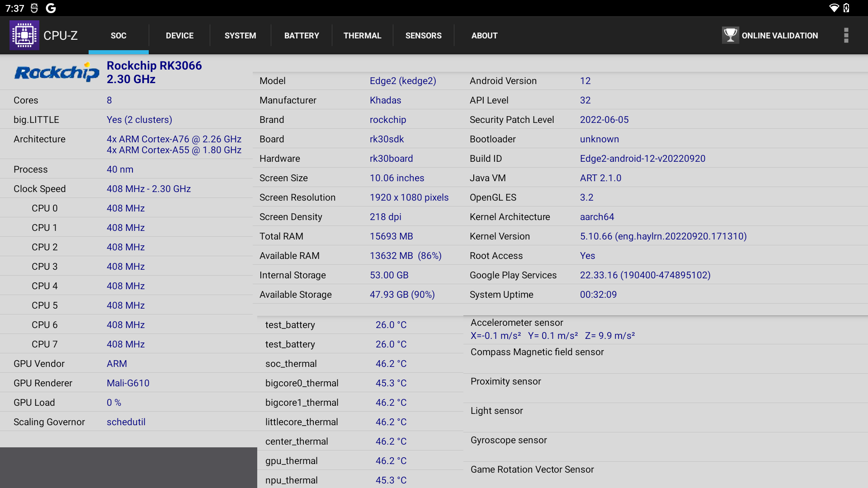Image resolution: width=868 pixels, height=488 pixels.
Task: Select the bigcore0_thermal temperature row
Action: pyautogui.click(x=360, y=383)
